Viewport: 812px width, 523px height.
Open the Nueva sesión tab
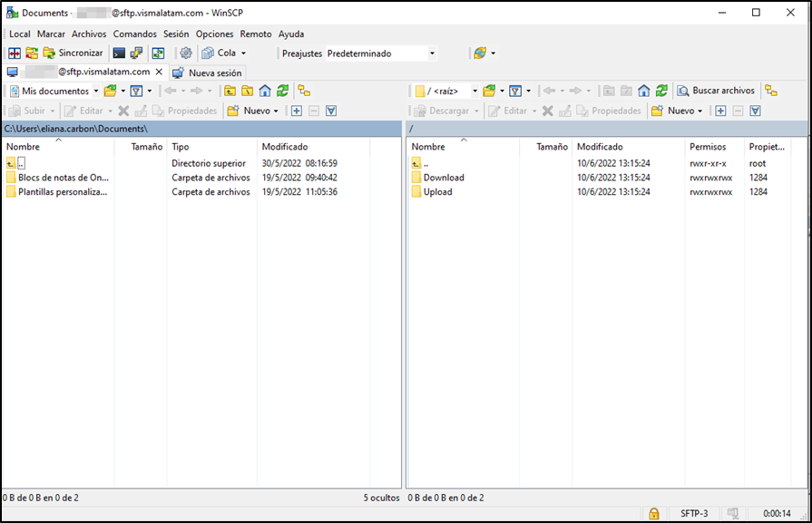click(207, 73)
